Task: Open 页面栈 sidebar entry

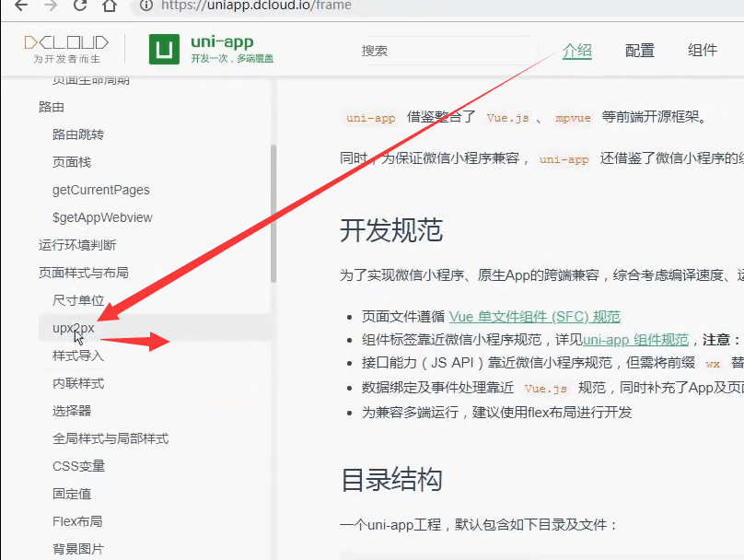Action: click(x=72, y=162)
